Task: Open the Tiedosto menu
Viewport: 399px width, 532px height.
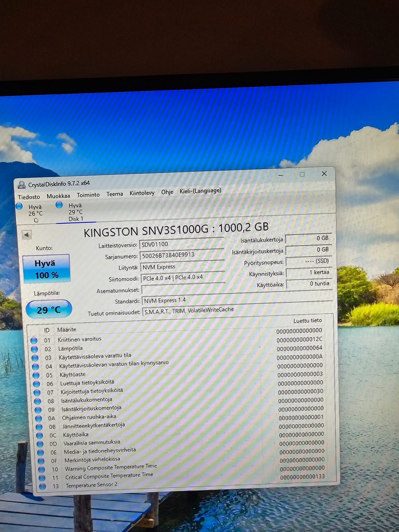Action: 29,197
